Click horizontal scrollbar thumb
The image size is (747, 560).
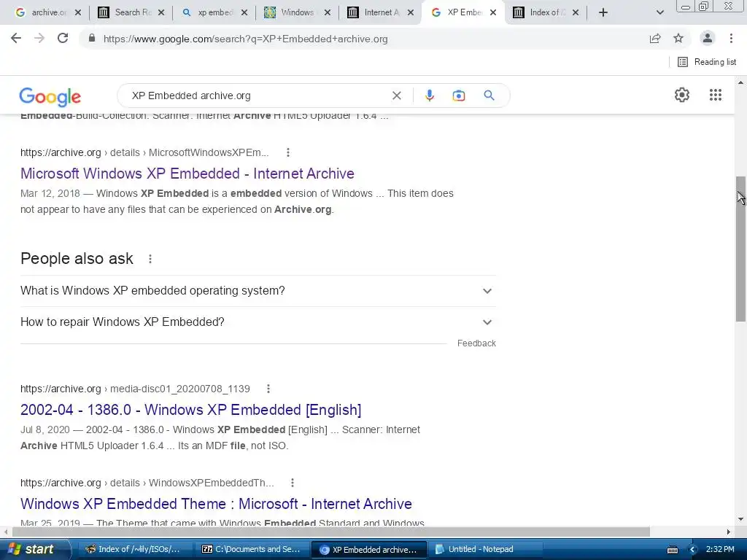(x=331, y=532)
